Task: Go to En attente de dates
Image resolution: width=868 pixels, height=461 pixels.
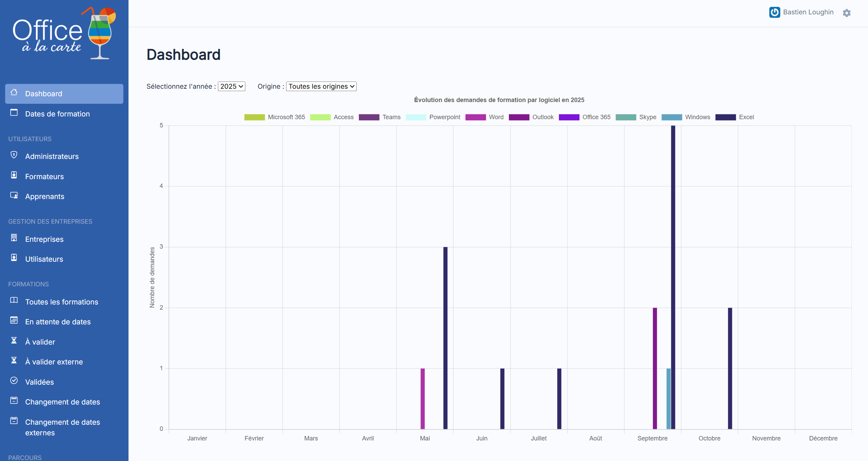Action: coord(58,322)
